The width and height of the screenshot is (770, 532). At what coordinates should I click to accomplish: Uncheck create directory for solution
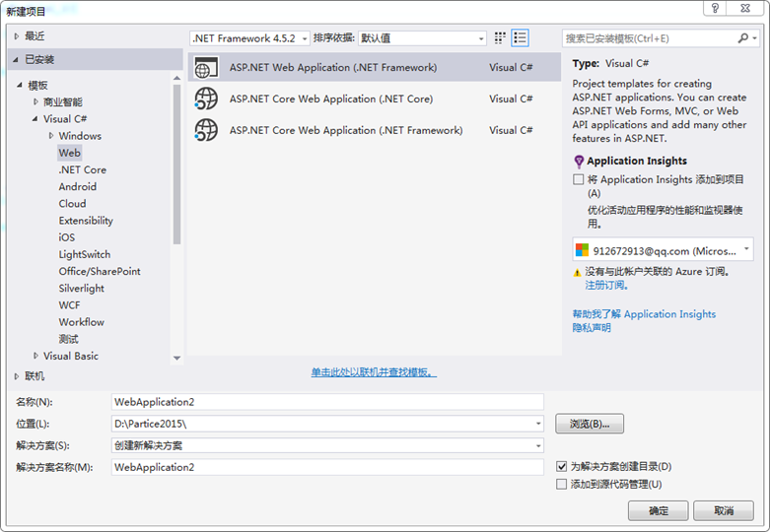pyautogui.click(x=561, y=466)
